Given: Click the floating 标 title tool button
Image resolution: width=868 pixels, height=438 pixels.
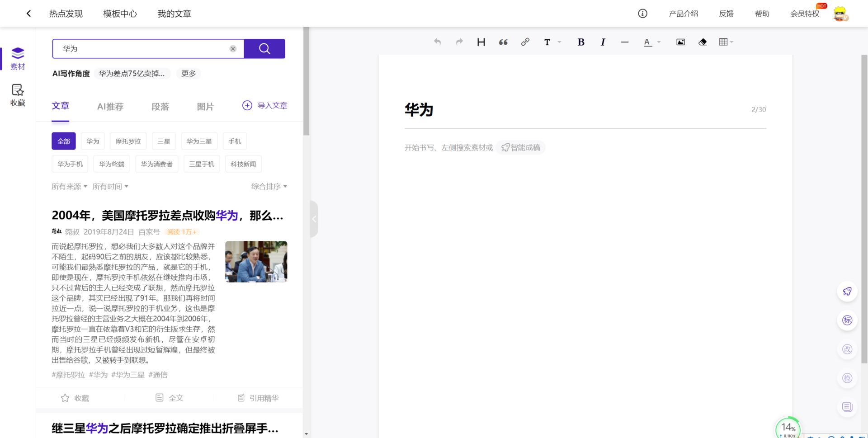Looking at the screenshot, I should [x=847, y=320].
